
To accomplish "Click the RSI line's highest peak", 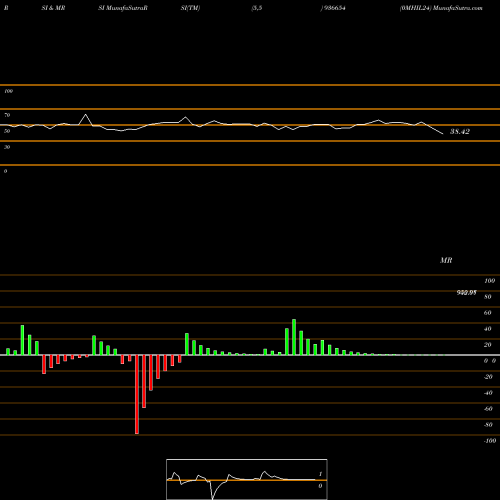I will [x=86, y=115].
